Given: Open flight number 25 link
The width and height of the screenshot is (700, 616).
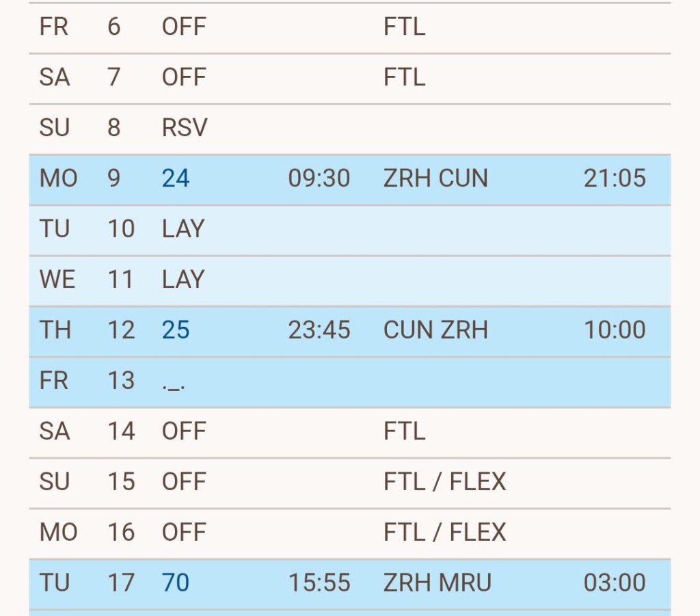Looking at the screenshot, I should click(175, 331).
